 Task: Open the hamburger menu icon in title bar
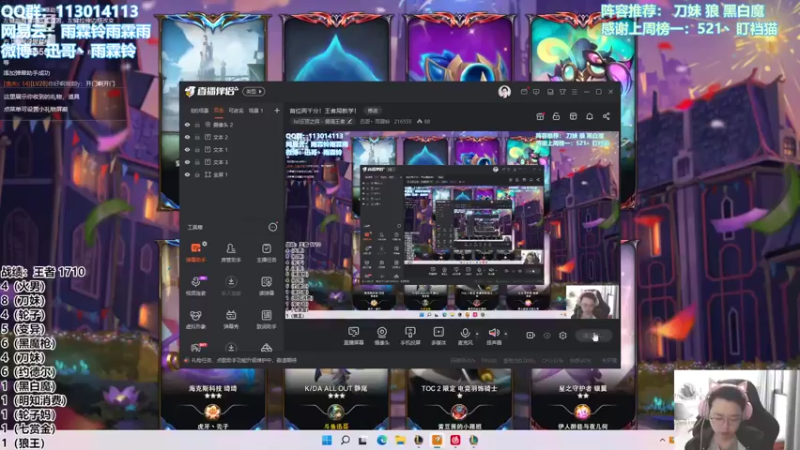click(574, 92)
